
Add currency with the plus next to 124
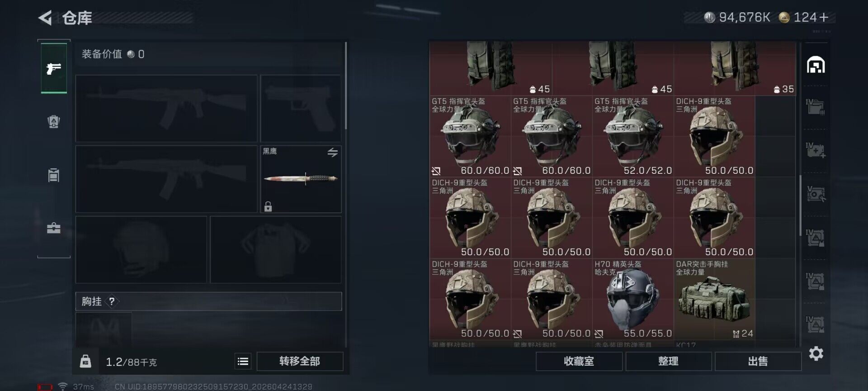824,17
